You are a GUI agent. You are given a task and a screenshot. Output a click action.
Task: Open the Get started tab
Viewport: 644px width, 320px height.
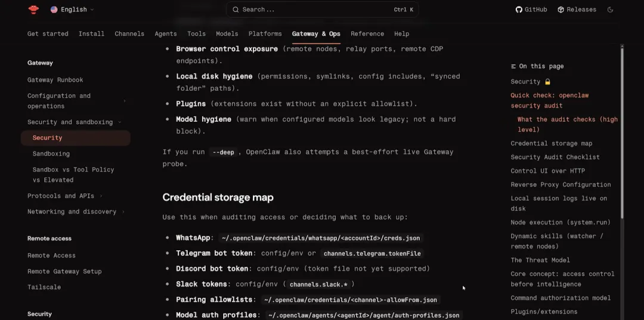click(x=48, y=33)
